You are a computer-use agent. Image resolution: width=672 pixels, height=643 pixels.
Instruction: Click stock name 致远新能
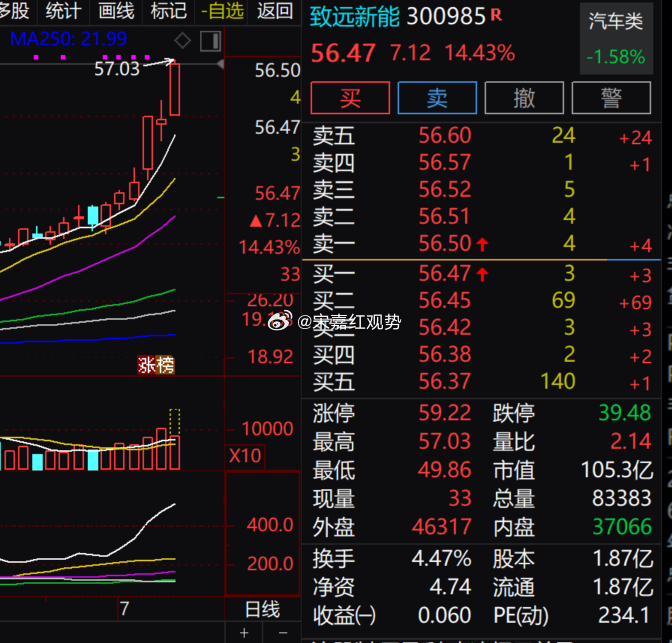point(354,16)
